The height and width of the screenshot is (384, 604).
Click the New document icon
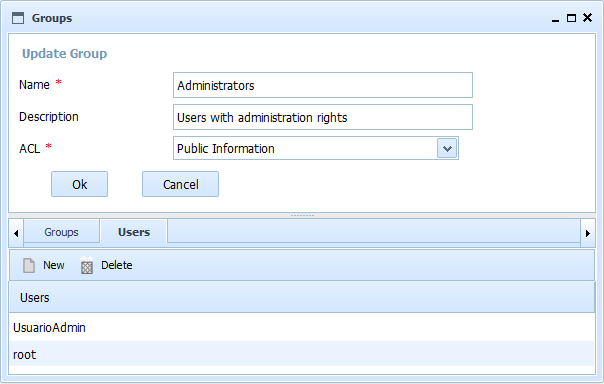coord(29,265)
